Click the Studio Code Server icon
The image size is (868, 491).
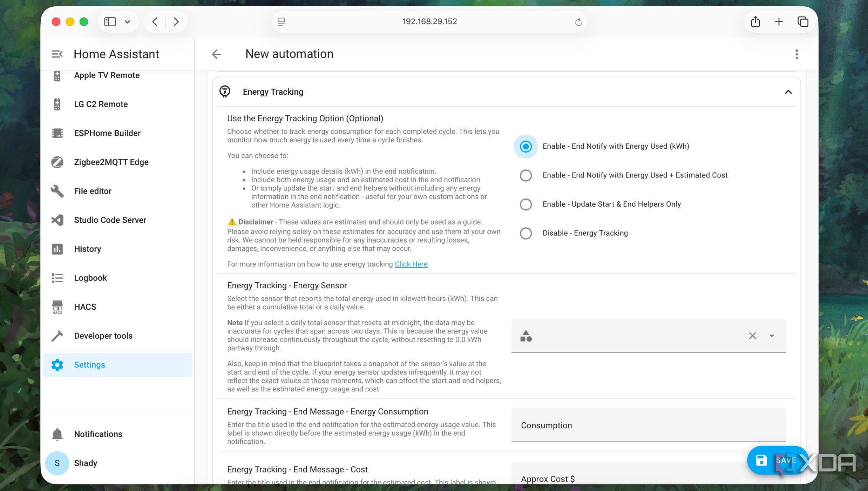(x=57, y=220)
